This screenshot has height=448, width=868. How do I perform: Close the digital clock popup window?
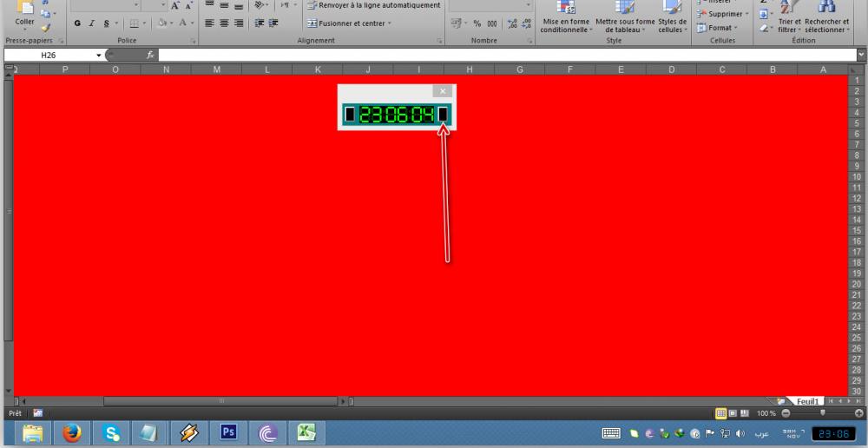(x=443, y=91)
